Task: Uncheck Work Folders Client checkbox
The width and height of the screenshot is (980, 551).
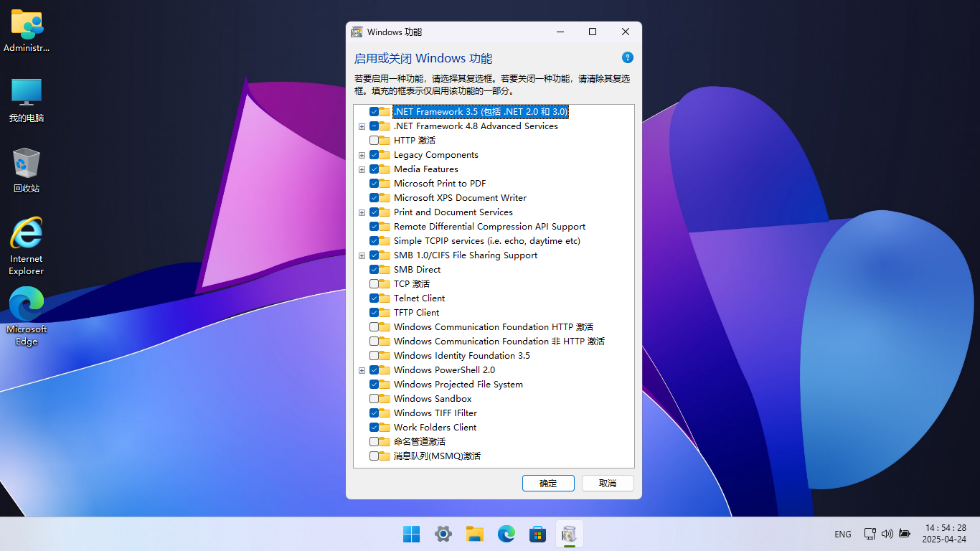Action: (x=374, y=428)
